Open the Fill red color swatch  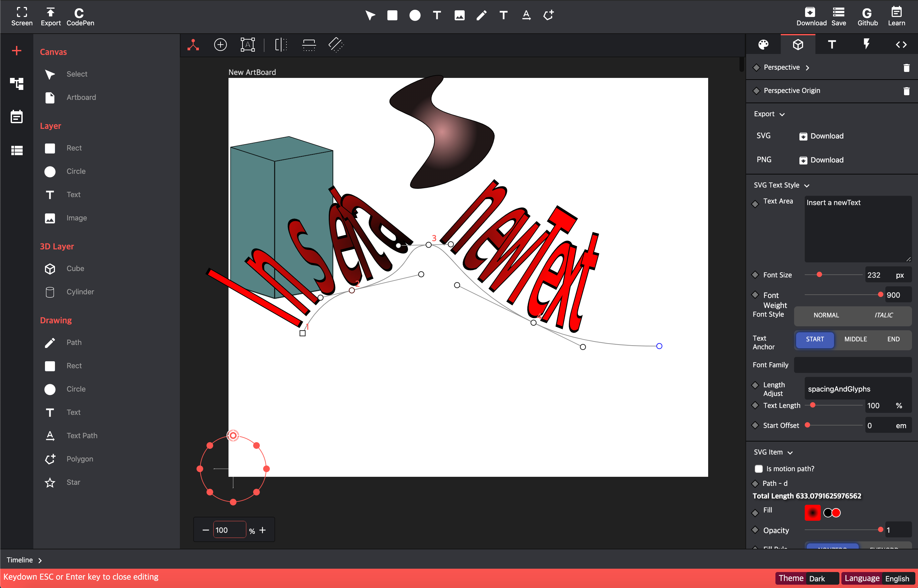[812, 512]
